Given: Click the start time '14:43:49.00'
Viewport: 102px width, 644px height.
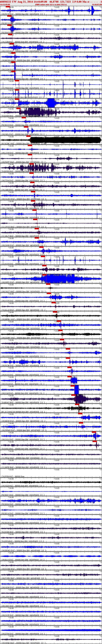Looking at the screenshot, I should point(5,4).
